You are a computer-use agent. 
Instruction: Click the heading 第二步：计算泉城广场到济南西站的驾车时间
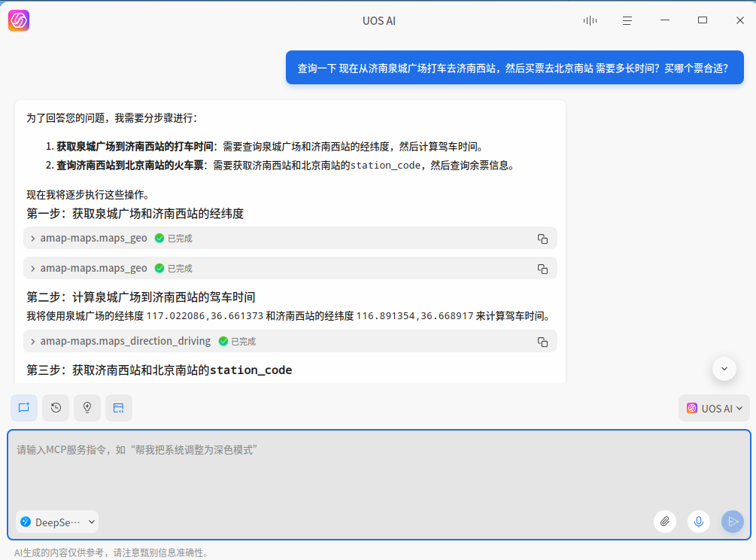141,297
